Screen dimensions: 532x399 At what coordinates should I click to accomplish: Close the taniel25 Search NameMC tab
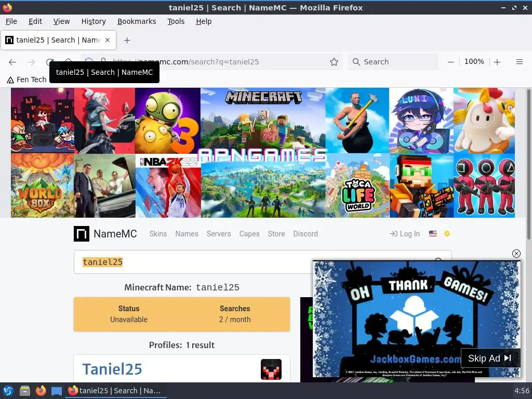pos(108,40)
